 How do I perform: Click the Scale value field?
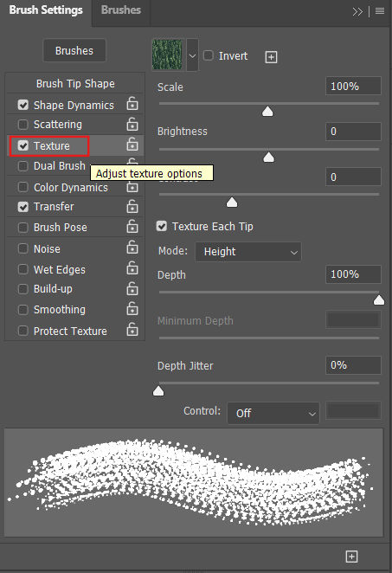tap(353, 87)
